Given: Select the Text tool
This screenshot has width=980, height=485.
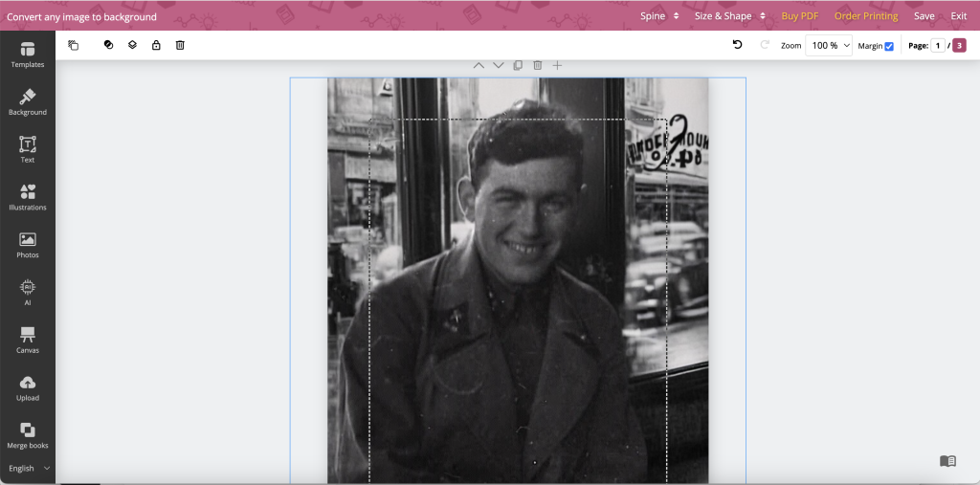Looking at the screenshot, I should (x=28, y=149).
